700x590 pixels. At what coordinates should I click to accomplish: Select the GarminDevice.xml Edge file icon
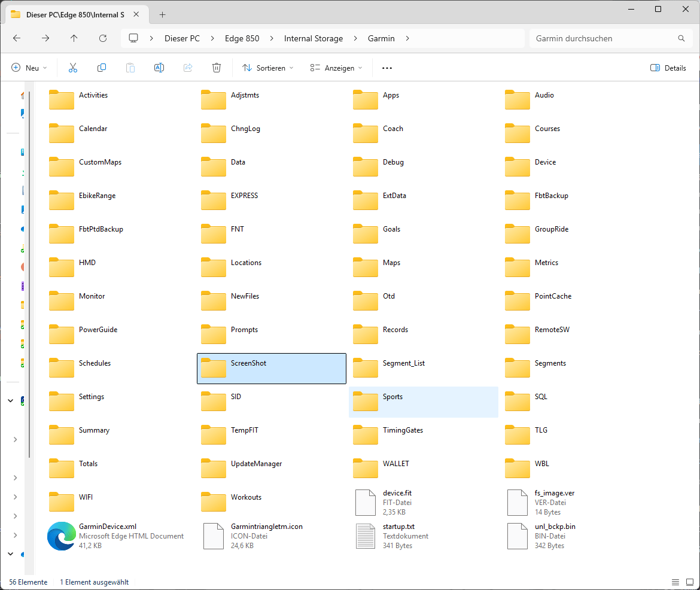point(61,536)
